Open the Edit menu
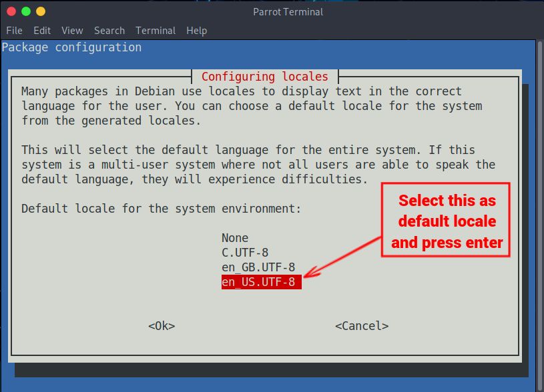The width and height of the screenshot is (544, 392). click(x=41, y=30)
